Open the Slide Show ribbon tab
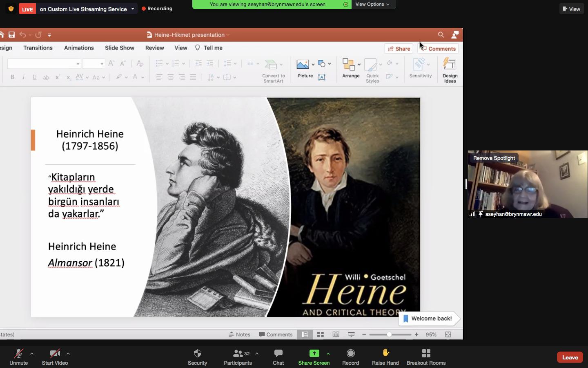 120,48
